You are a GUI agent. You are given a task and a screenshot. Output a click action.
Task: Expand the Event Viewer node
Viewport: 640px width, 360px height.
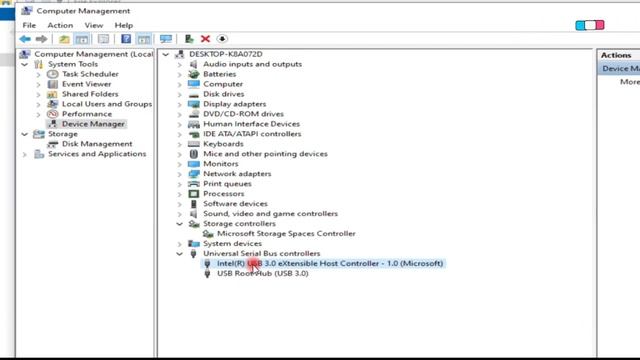pos(38,84)
